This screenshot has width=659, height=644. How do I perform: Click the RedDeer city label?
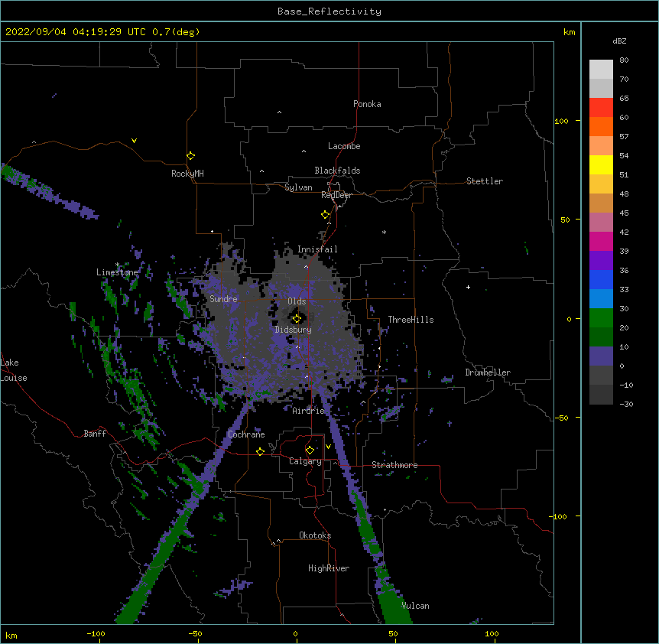tap(336, 195)
